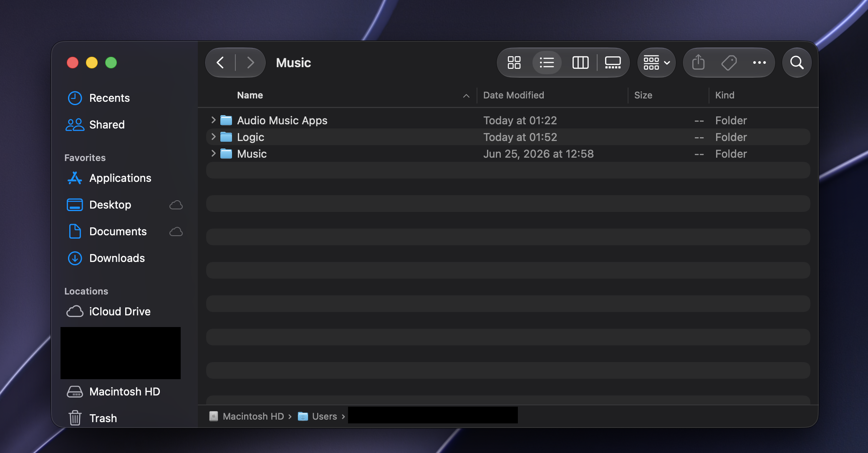Click the Share toolbar icon
Image resolution: width=868 pixels, height=453 pixels.
tap(699, 63)
